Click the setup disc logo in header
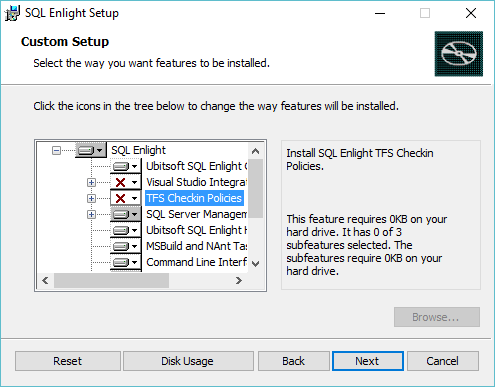Image resolution: width=495 pixels, height=387 pixels. [459, 54]
